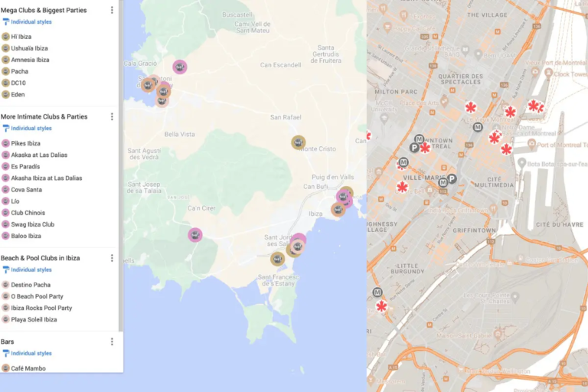Select Pacha marker icon in list
Screen dimensions: 588x392
[5, 71]
